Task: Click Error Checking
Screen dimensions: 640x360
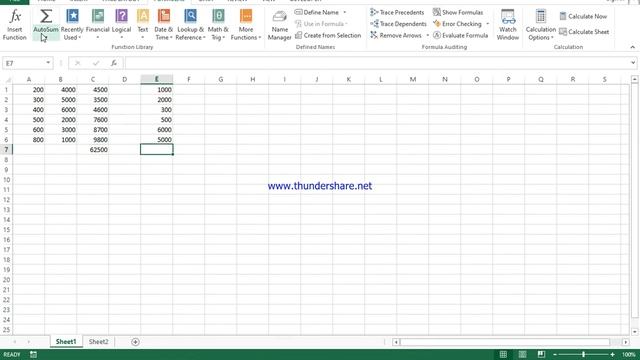Action: [458, 24]
